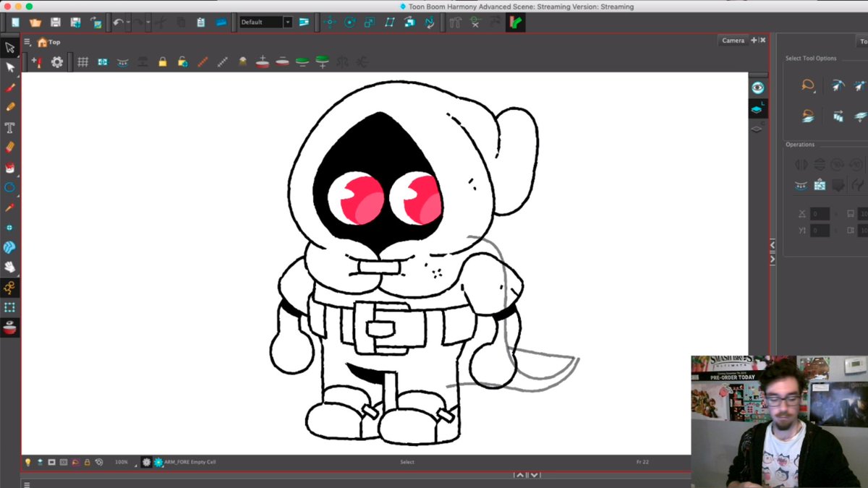Open the Undo history dropdown arrow
868x488 pixels.
tap(128, 22)
